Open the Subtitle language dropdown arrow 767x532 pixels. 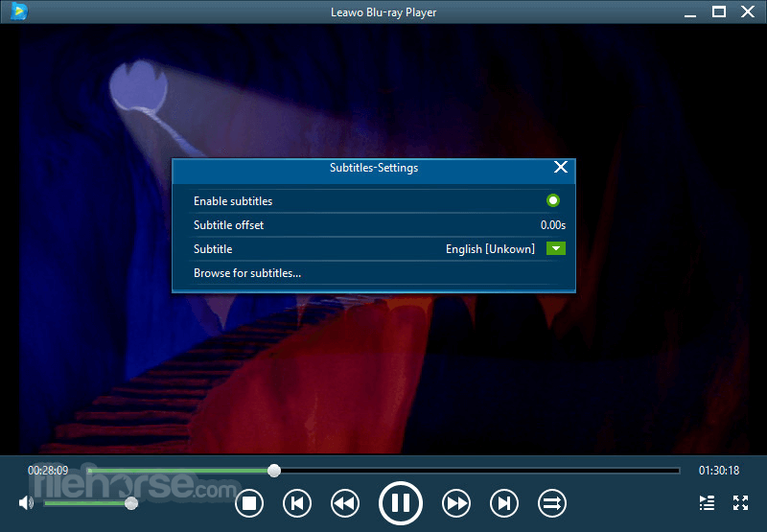[x=556, y=248]
